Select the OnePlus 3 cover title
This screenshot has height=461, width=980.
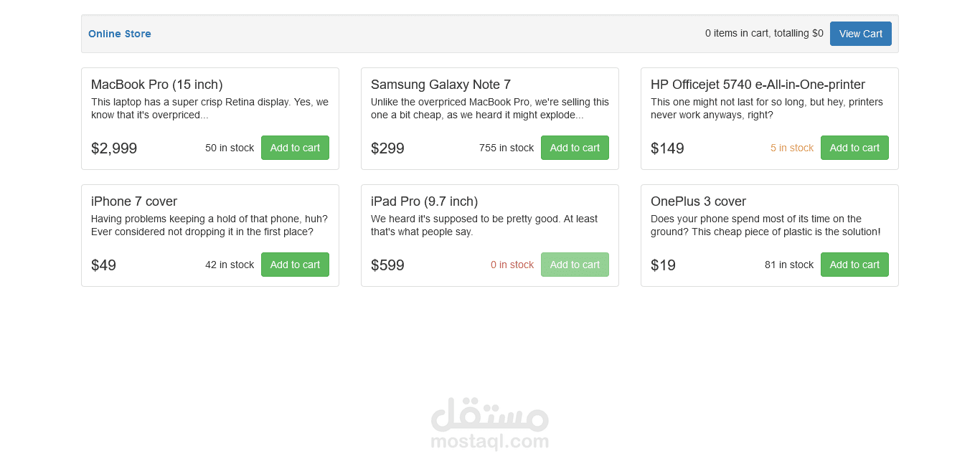[698, 201]
